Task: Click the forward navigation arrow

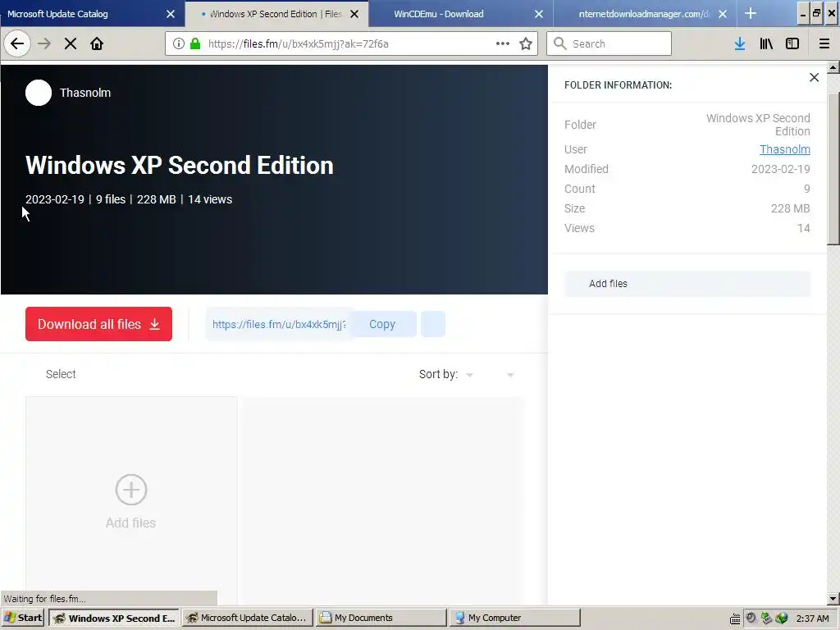Action: coord(44,44)
